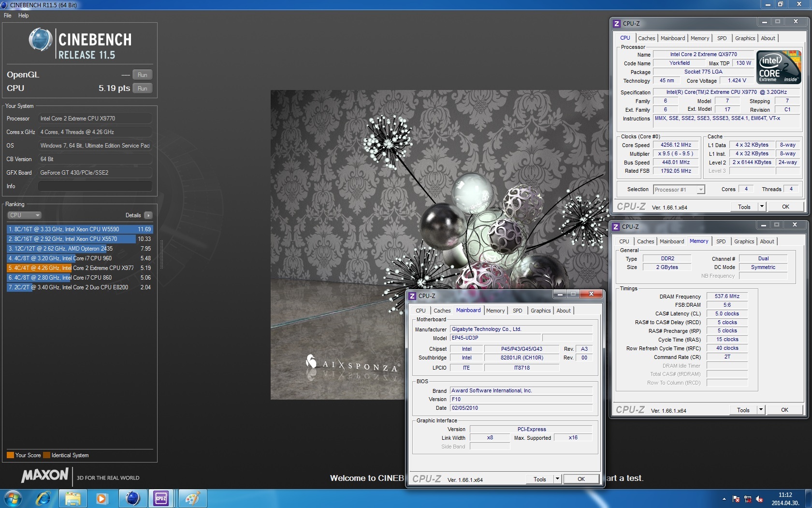
Task: Open Paint taskbar icon
Action: (192, 498)
